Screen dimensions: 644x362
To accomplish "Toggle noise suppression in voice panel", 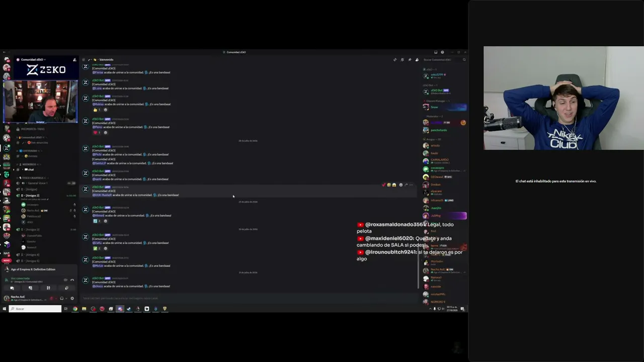I will click(x=65, y=280).
